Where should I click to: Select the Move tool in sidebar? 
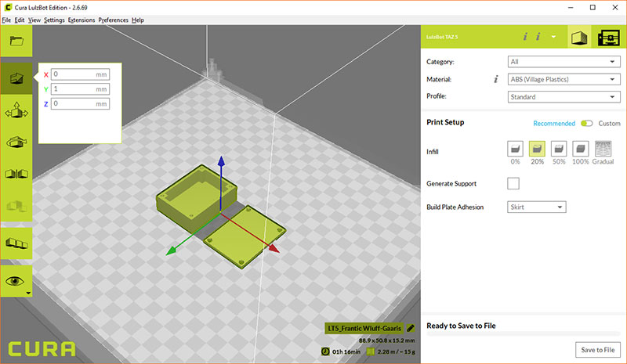(16, 79)
